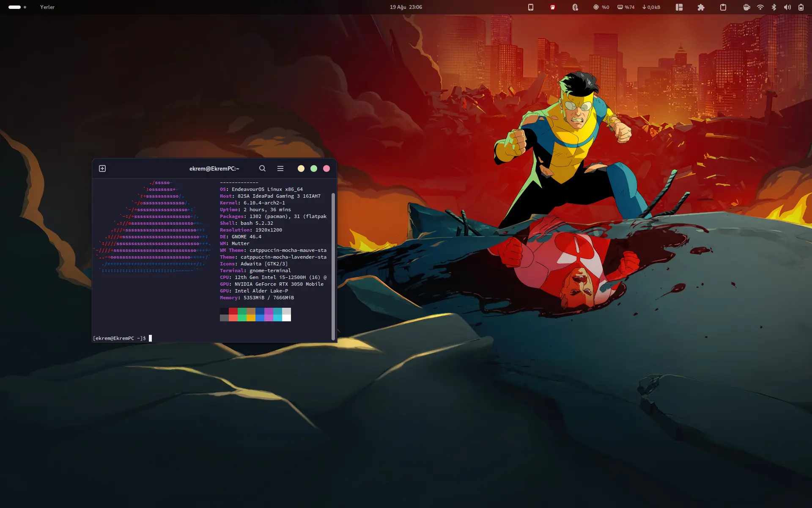812x508 pixels.
Task: Click the red folder tray icon
Action: click(x=553, y=7)
